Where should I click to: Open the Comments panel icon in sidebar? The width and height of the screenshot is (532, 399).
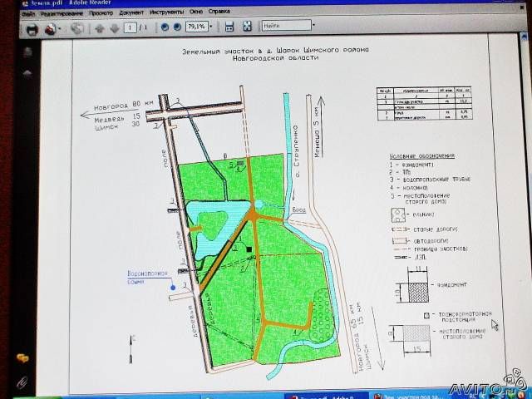(x=20, y=358)
